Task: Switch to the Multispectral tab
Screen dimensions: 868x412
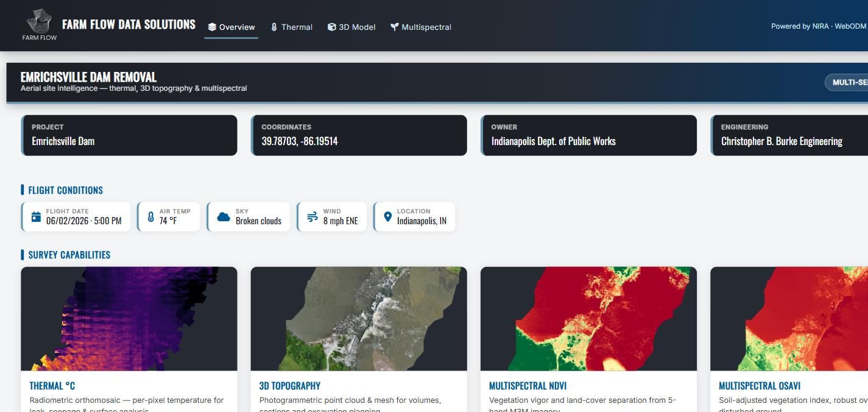Action: (421, 27)
